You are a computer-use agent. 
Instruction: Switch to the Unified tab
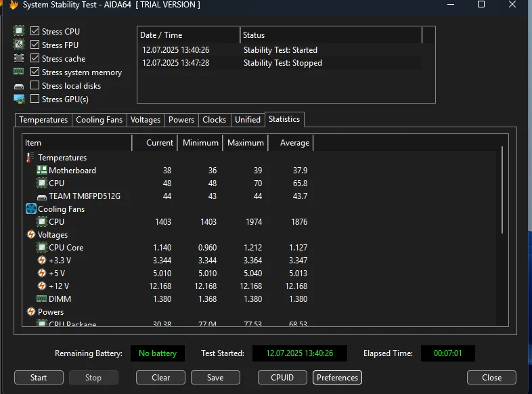click(248, 120)
